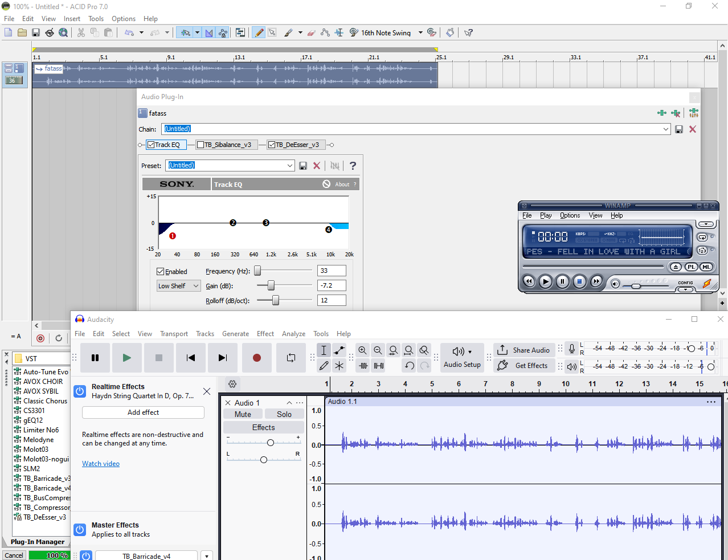Viewport: 728px width, 560px height.
Task: Click Audacity's Pause button
Action: coord(95,358)
